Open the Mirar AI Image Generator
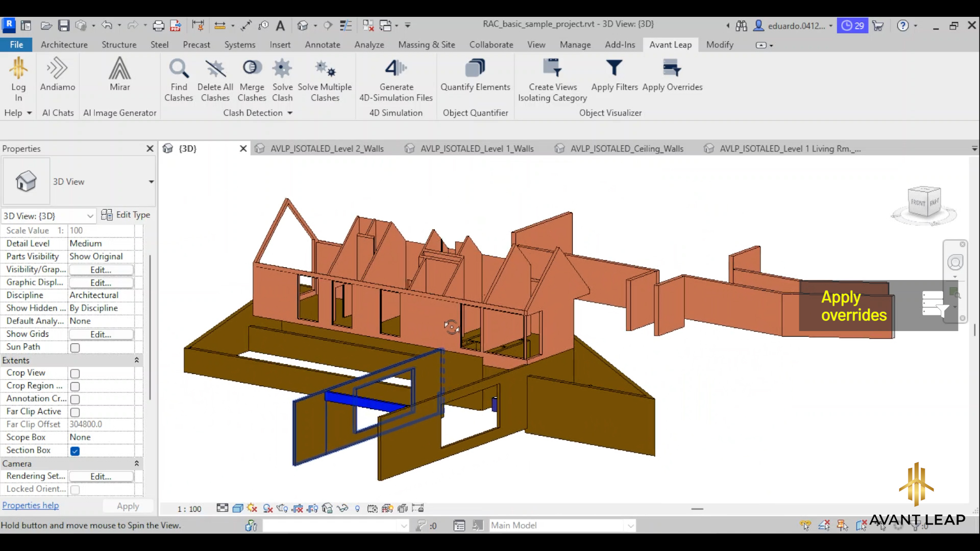The image size is (980, 551). 119,69
